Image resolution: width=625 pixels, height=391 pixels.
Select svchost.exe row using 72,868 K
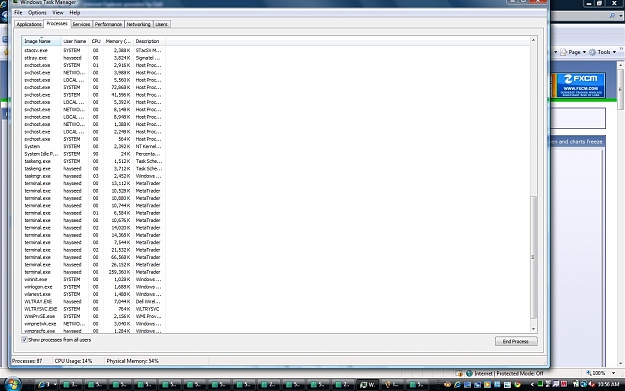pos(93,87)
